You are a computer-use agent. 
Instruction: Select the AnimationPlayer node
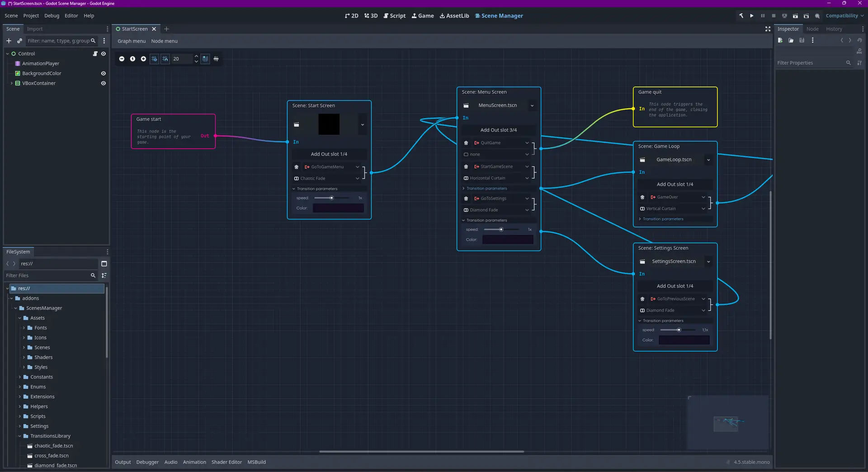pyautogui.click(x=41, y=63)
